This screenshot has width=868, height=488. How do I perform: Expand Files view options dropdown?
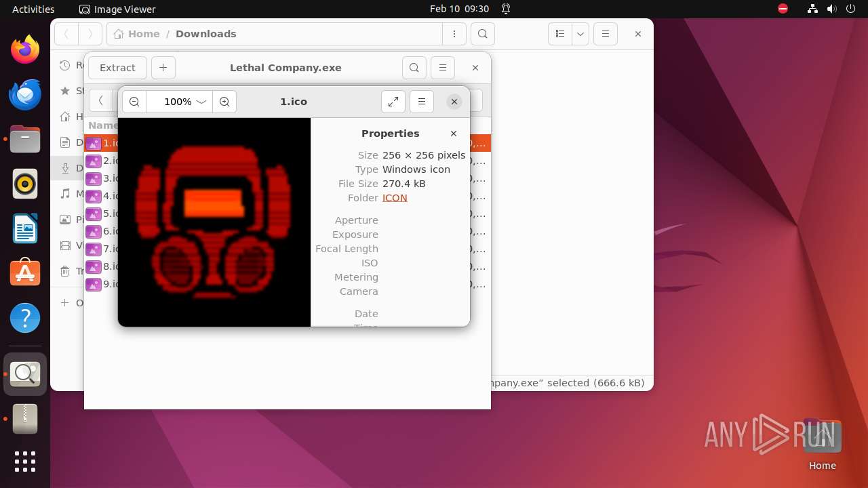coord(580,34)
